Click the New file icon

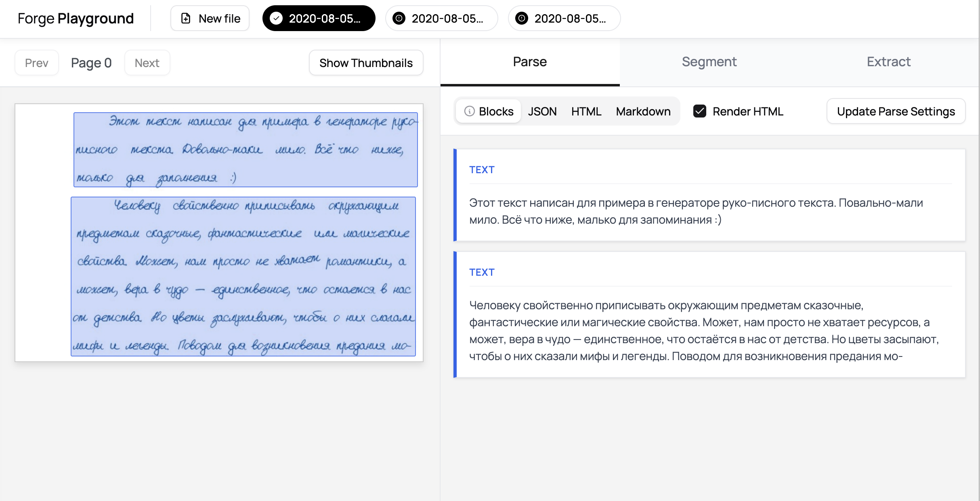coord(185,18)
